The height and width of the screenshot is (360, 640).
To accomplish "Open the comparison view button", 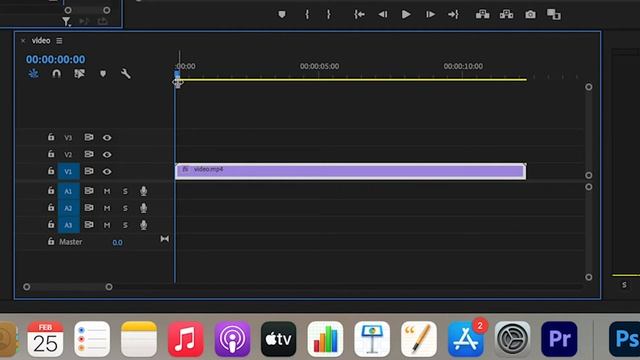I will (x=554, y=15).
